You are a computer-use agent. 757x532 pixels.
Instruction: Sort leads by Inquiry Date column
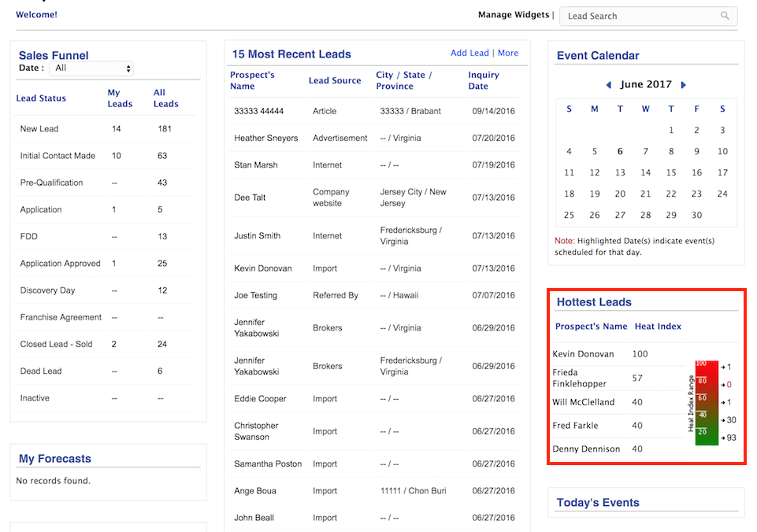pos(483,80)
